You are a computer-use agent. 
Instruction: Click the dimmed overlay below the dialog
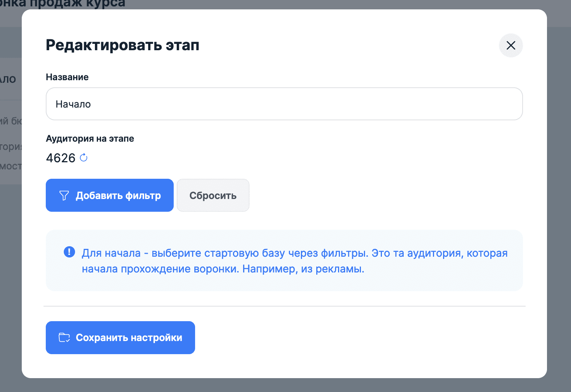(285, 385)
